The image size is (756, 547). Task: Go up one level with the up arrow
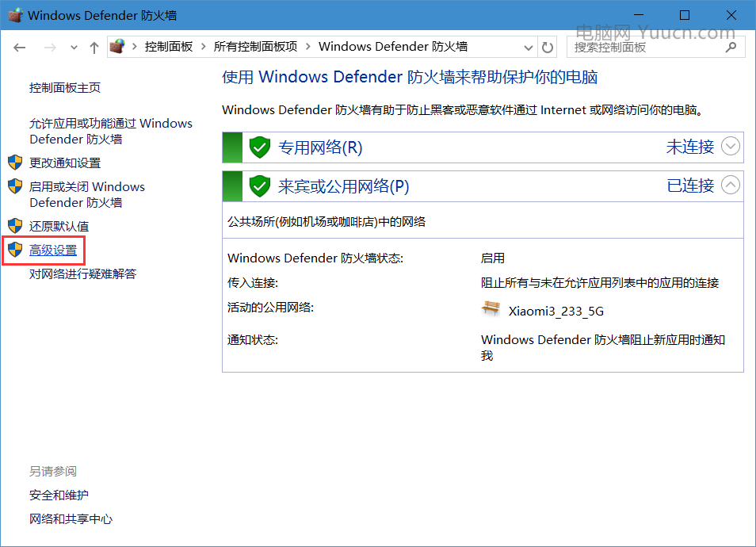pos(94,48)
